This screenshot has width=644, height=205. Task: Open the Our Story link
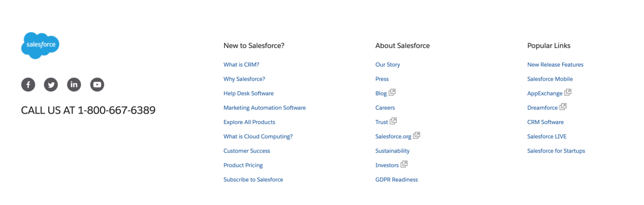388,64
